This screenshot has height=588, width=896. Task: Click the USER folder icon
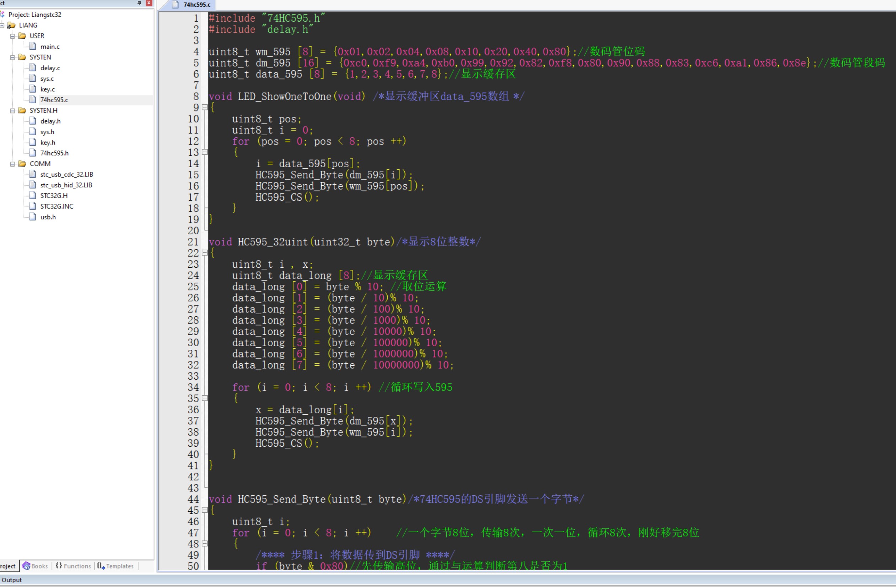tap(22, 36)
